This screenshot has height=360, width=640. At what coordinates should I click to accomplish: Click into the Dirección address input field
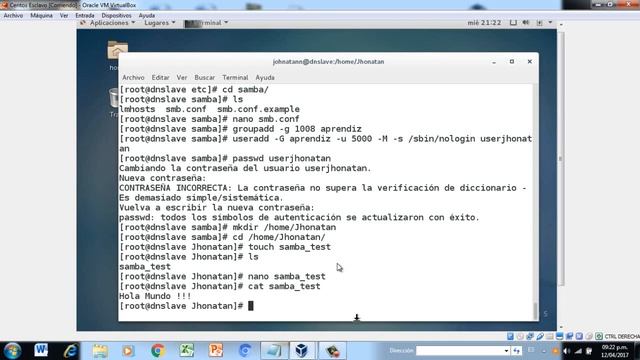(460, 351)
